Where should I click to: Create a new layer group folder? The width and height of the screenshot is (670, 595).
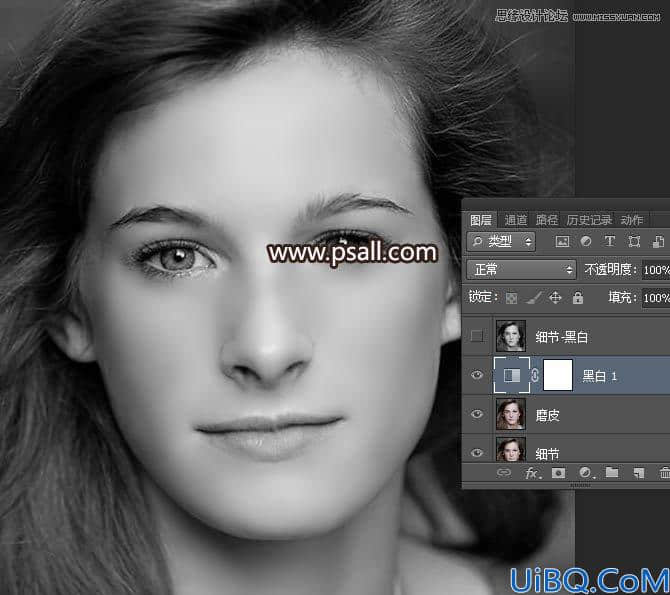(612, 472)
